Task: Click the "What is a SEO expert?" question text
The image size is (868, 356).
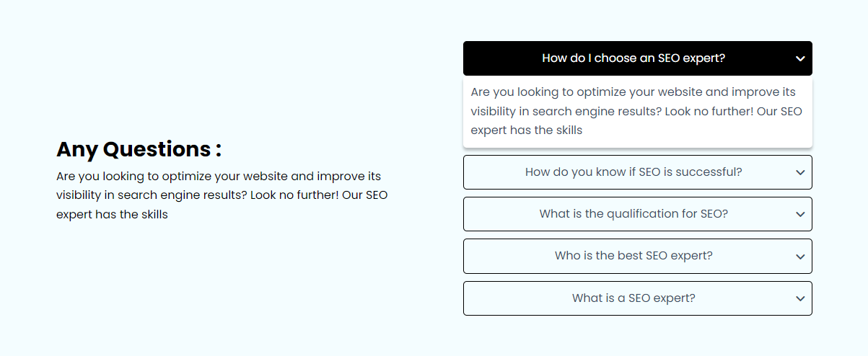Action: tap(633, 298)
